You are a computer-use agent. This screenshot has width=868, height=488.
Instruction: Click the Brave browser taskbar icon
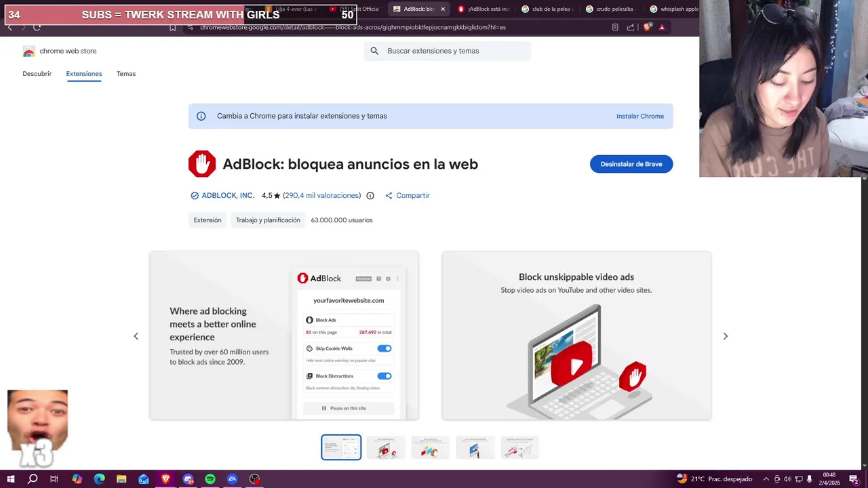(x=166, y=479)
